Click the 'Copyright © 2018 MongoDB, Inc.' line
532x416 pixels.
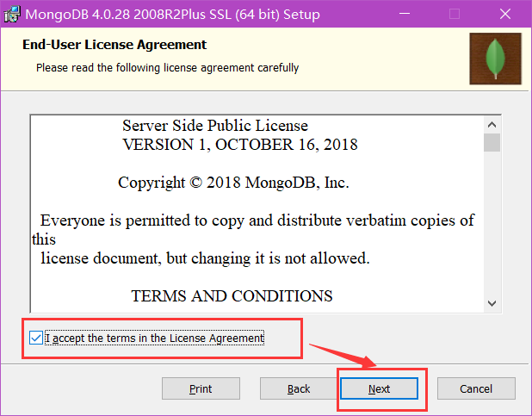click(233, 183)
